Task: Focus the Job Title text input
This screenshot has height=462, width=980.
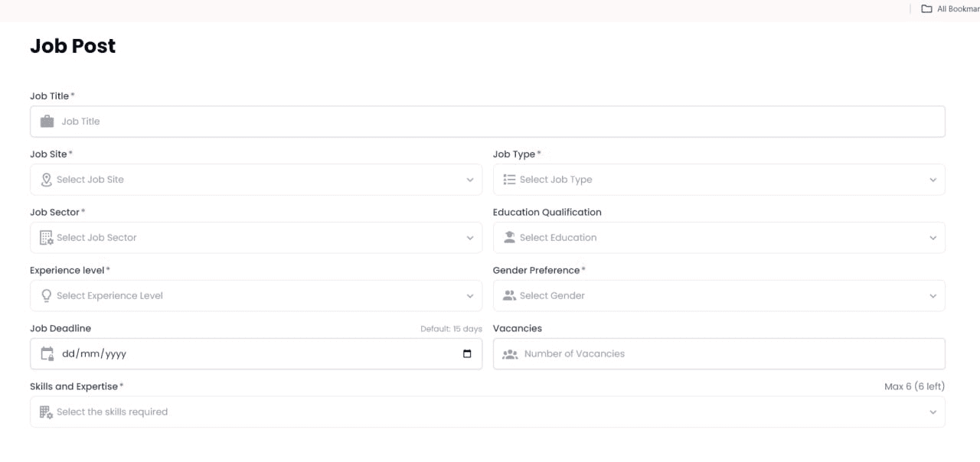Action: pyautogui.click(x=488, y=122)
